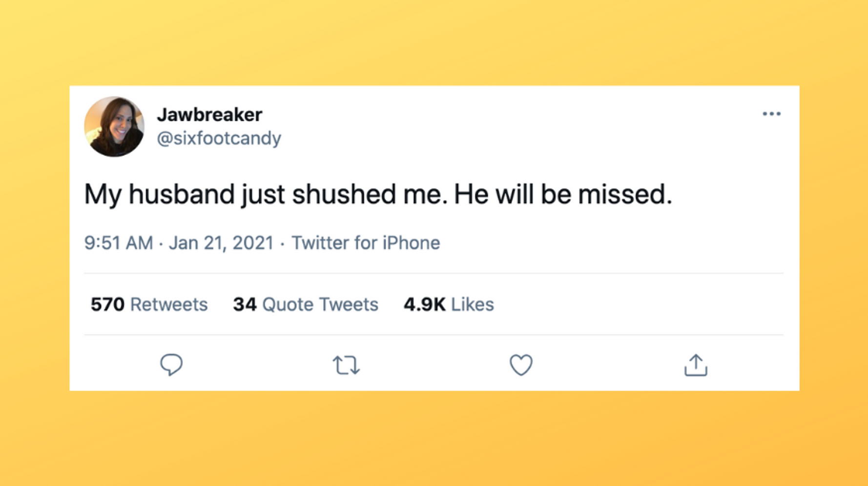Like the tweet with the heart icon
This screenshot has width=868, height=486.
521,365
